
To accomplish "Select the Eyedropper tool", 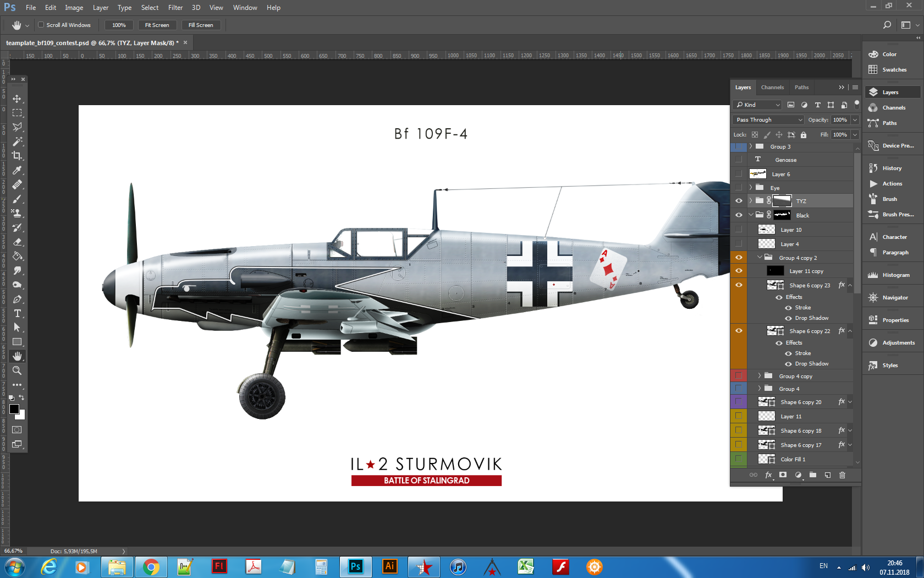I will tap(17, 170).
